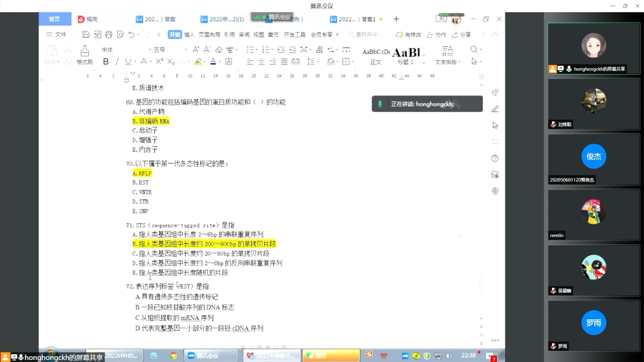Switch to the 插入 ribbon tab
This screenshot has width=644, height=362.
coord(189,35)
